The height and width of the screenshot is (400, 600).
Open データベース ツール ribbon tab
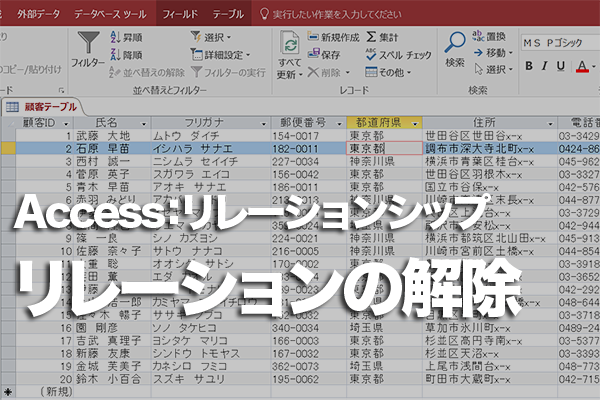110,14
